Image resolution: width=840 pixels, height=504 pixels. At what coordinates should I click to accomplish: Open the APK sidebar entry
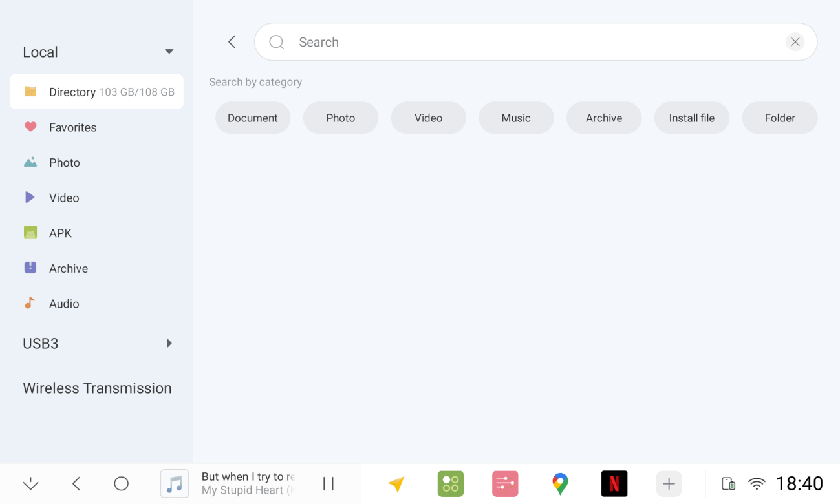coord(60,233)
